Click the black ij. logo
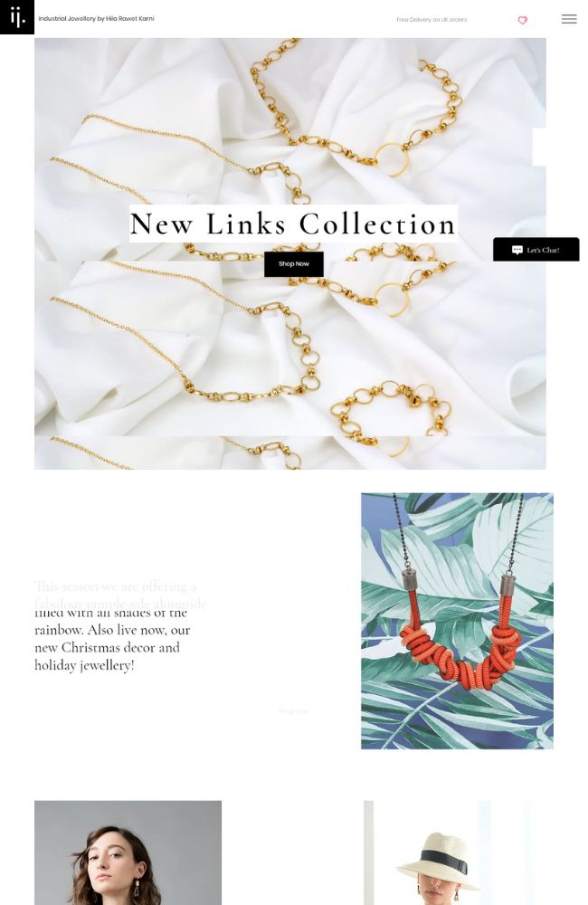Viewport: 588px width, 905px height. 16,16
